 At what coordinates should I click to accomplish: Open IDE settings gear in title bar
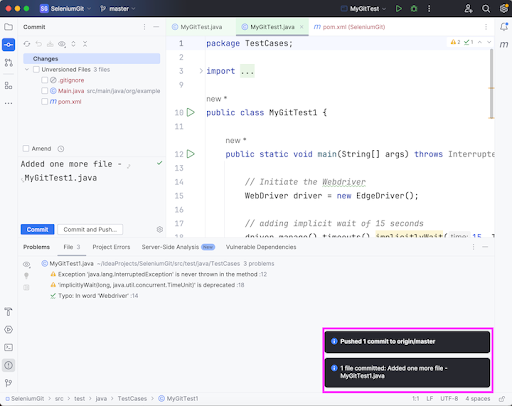504,9
